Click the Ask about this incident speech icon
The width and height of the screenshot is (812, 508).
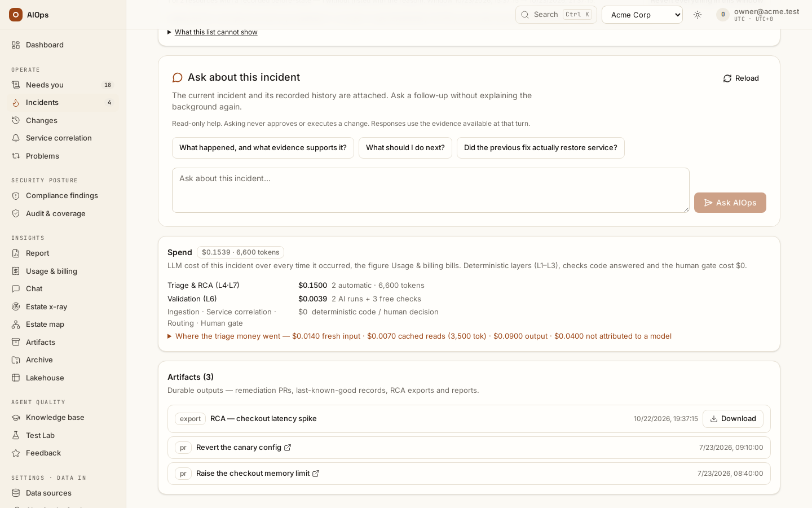[x=178, y=78]
